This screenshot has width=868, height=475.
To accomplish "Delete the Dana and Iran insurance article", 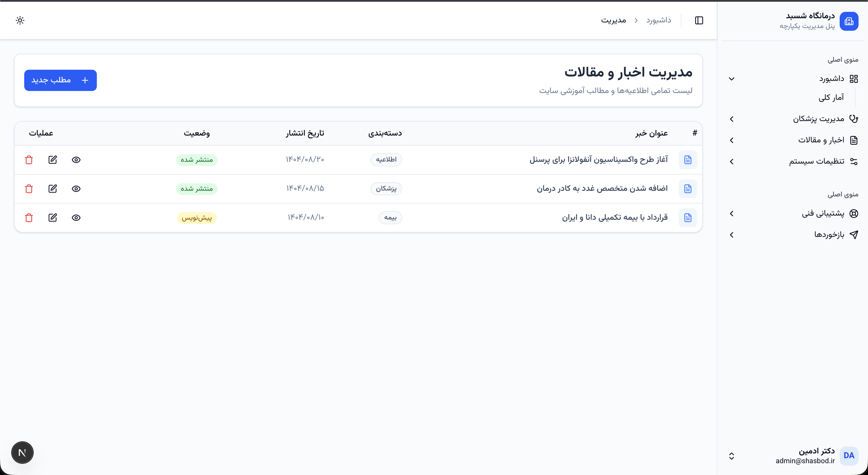I will 29,218.
